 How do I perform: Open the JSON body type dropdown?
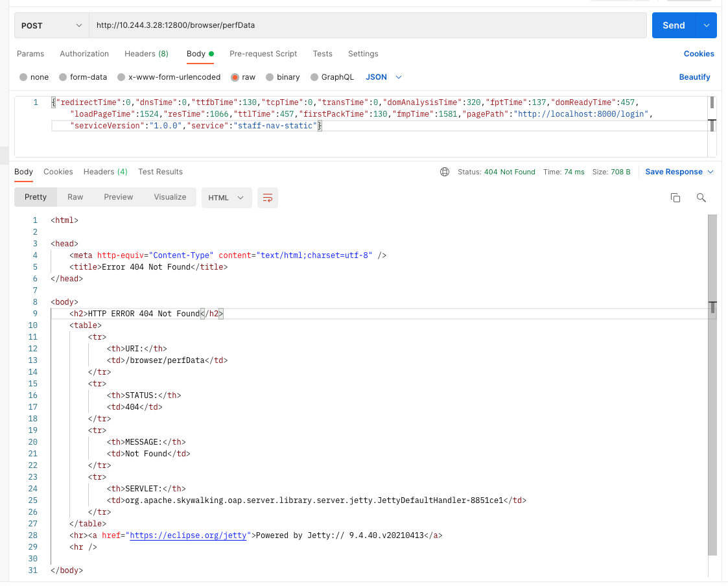384,77
